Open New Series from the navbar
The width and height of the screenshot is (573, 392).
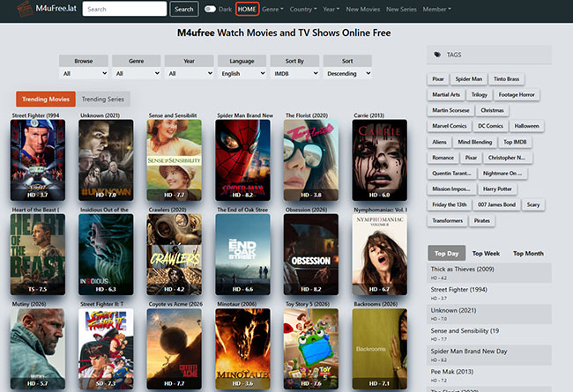(x=401, y=9)
